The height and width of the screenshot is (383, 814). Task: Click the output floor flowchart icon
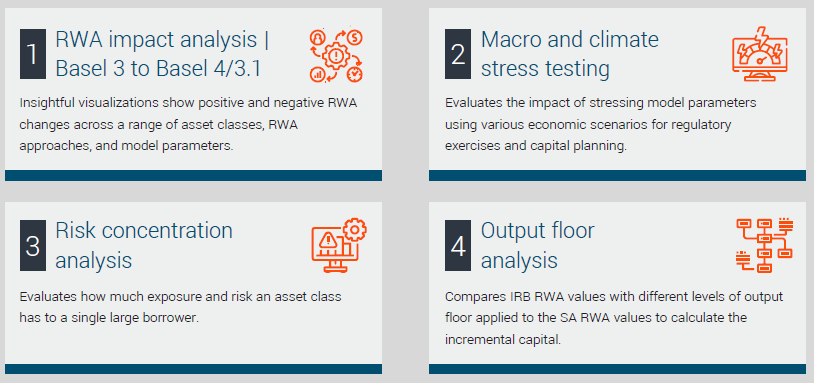pos(764,245)
